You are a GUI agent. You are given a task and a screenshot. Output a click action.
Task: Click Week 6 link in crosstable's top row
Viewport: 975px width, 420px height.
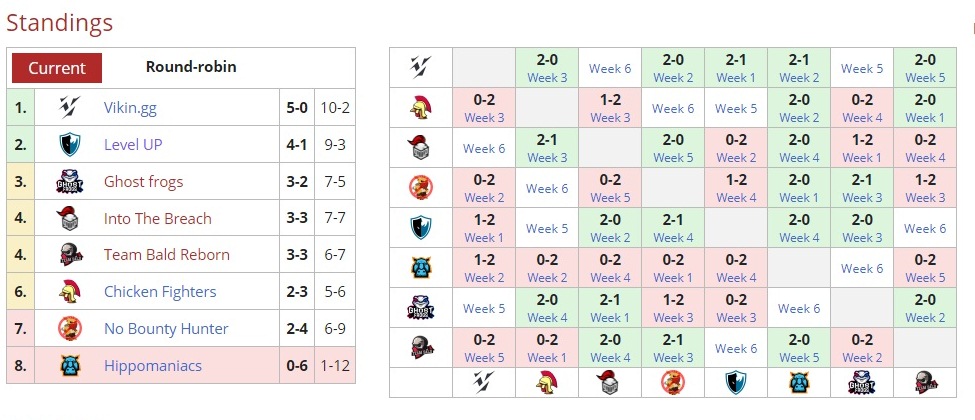[x=609, y=68]
